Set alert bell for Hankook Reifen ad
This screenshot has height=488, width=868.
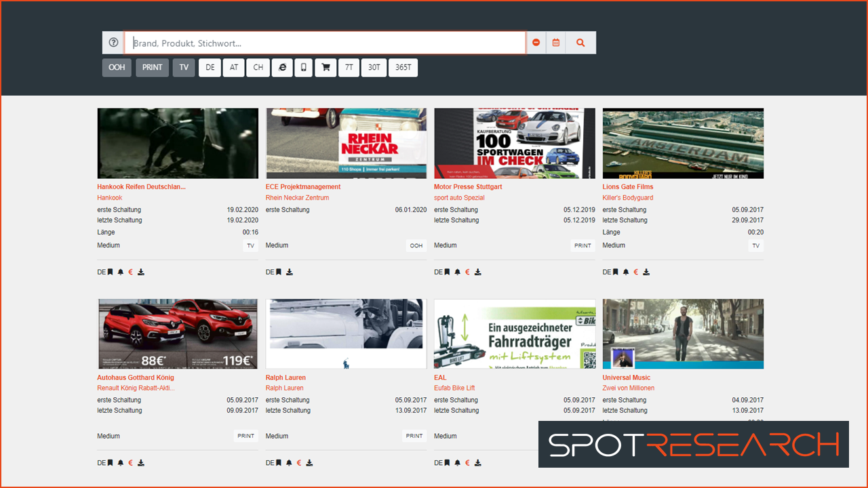click(121, 272)
